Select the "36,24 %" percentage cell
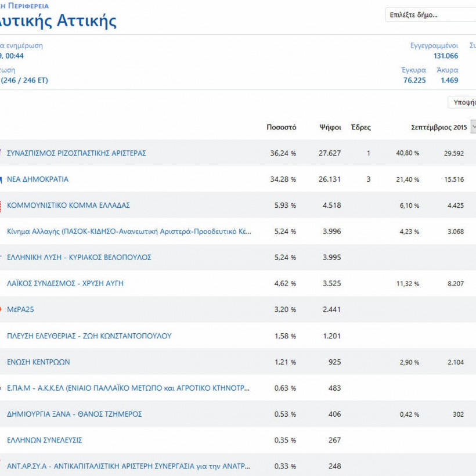 pyautogui.click(x=283, y=153)
